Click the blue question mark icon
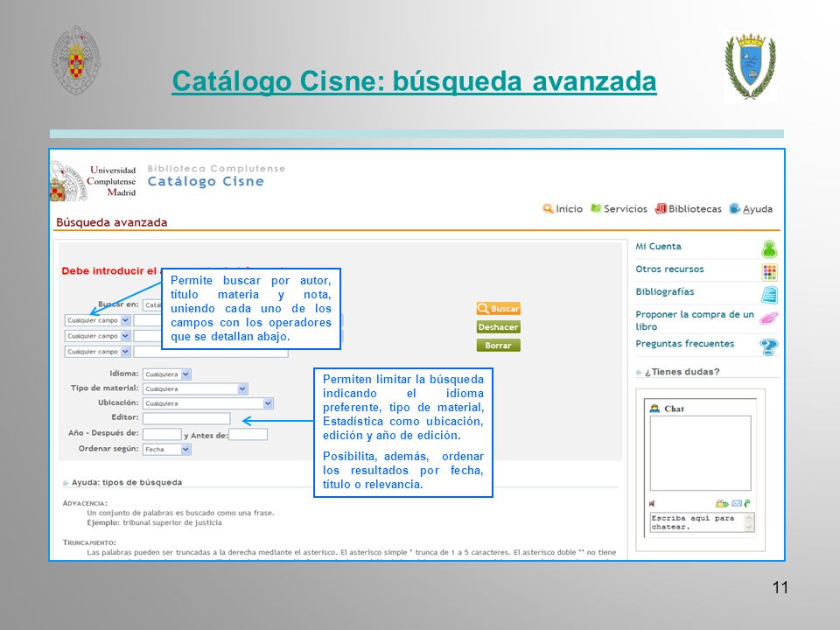 click(769, 346)
